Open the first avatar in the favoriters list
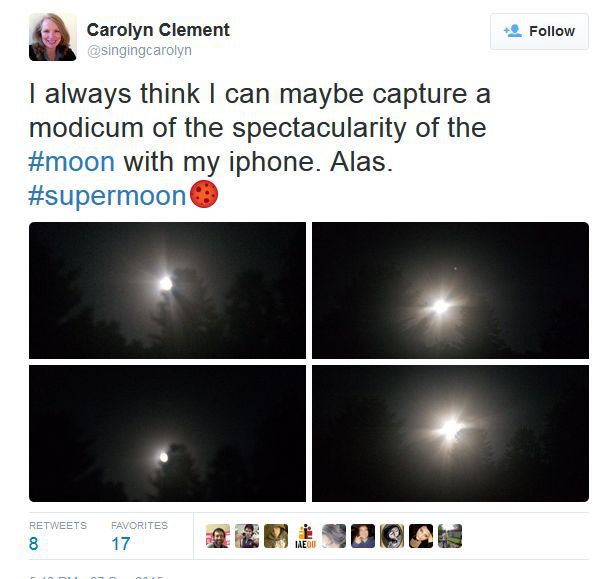The height and width of the screenshot is (579, 615). point(218,536)
